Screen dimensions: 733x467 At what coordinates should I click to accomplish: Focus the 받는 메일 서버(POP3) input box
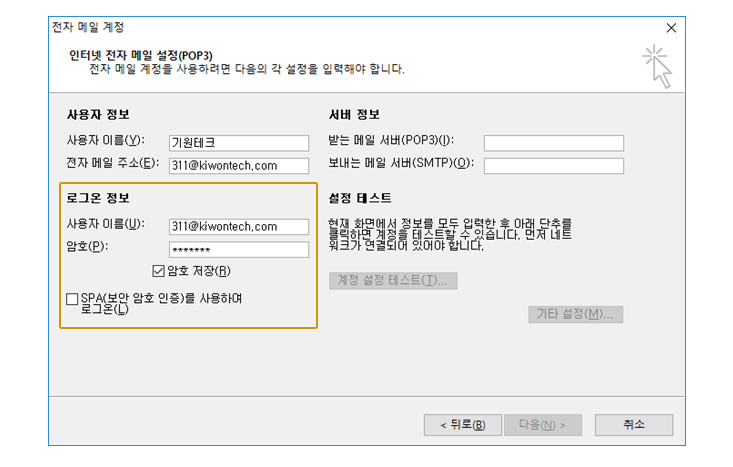553,142
